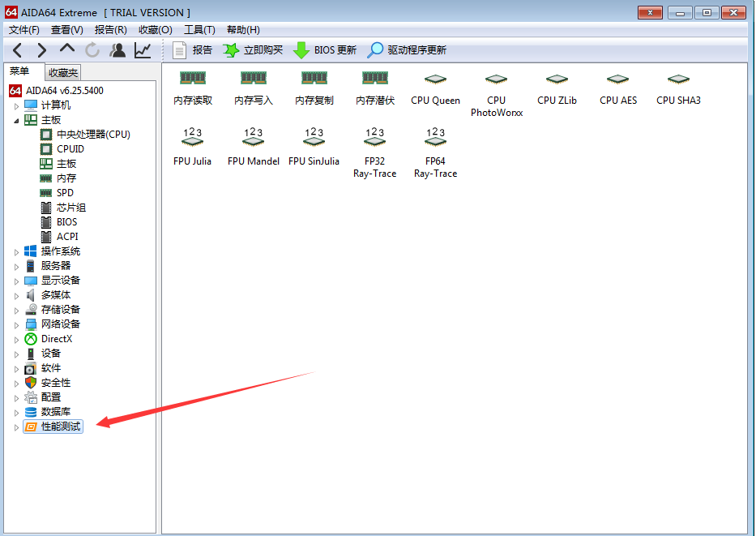Open the 内存复制 memory copy benchmark
This screenshot has width=756, height=536.
click(x=314, y=88)
